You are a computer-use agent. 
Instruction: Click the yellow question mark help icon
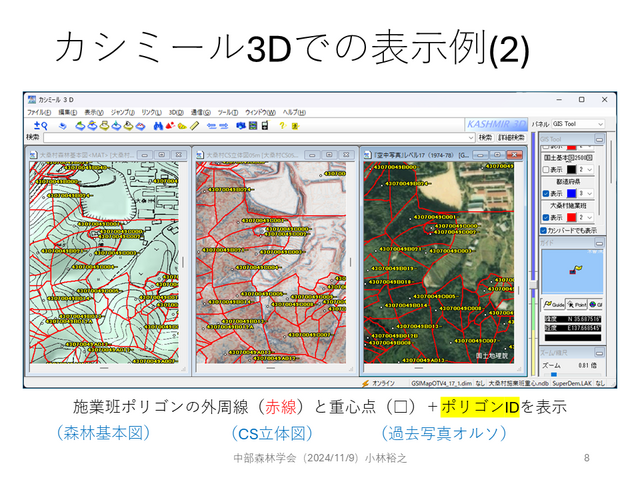pyautogui.click(x=282, y=126)
